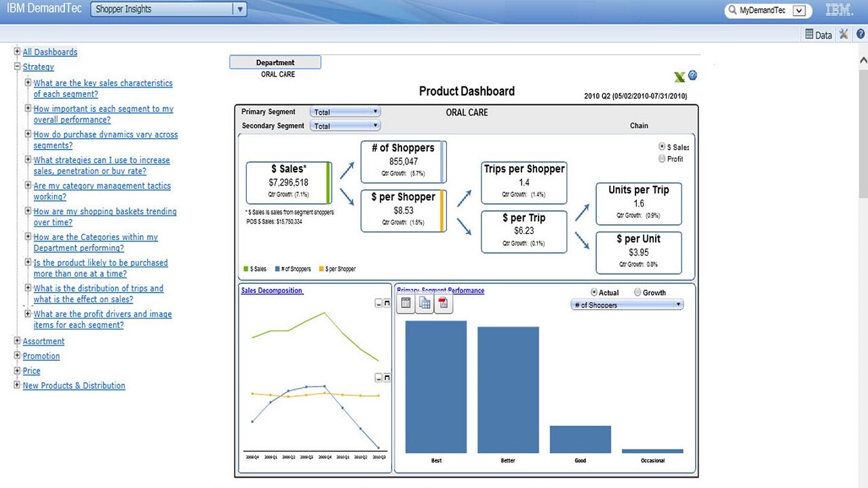Image resolution: width=868 pixels, height=488 pixels.
Task: Click the orange $ per Shopper legend swatch
Action: (x=322, y=269)
